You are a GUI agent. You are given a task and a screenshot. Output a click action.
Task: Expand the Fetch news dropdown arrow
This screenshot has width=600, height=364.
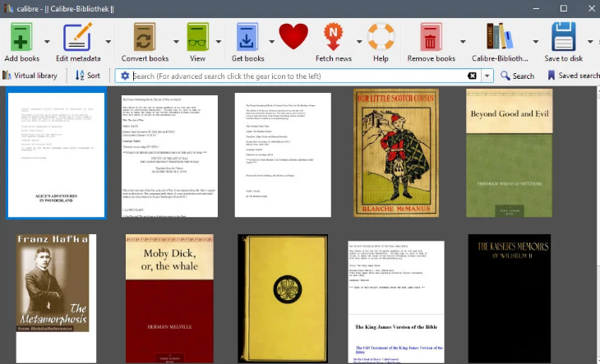(359, 41)
